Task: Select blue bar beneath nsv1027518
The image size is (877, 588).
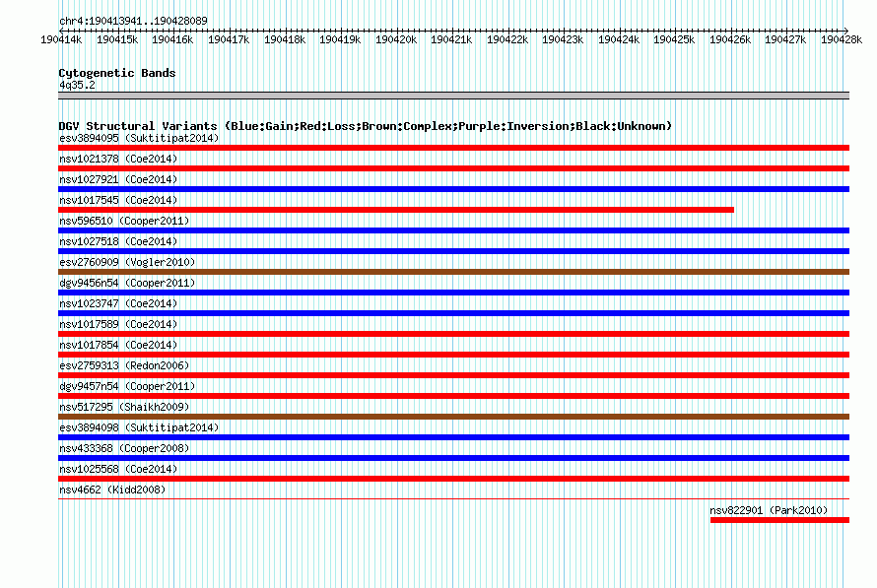Action: 453,251
